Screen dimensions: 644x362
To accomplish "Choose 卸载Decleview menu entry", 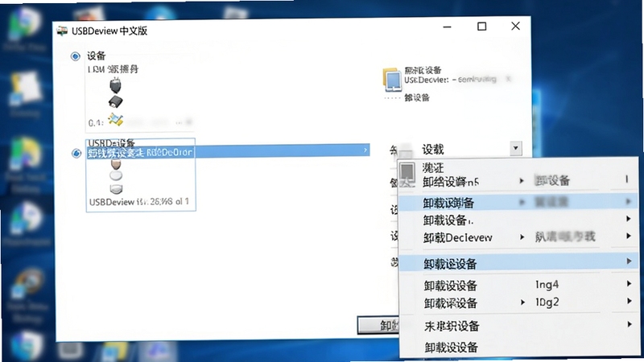I will 457,237.
